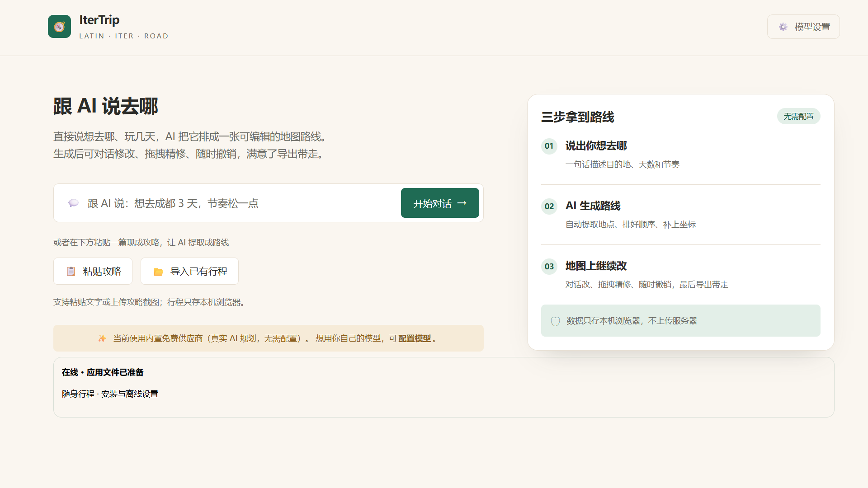Click step number 02 badge
Viewport: 868px width, 488px height.
[549, 206]
